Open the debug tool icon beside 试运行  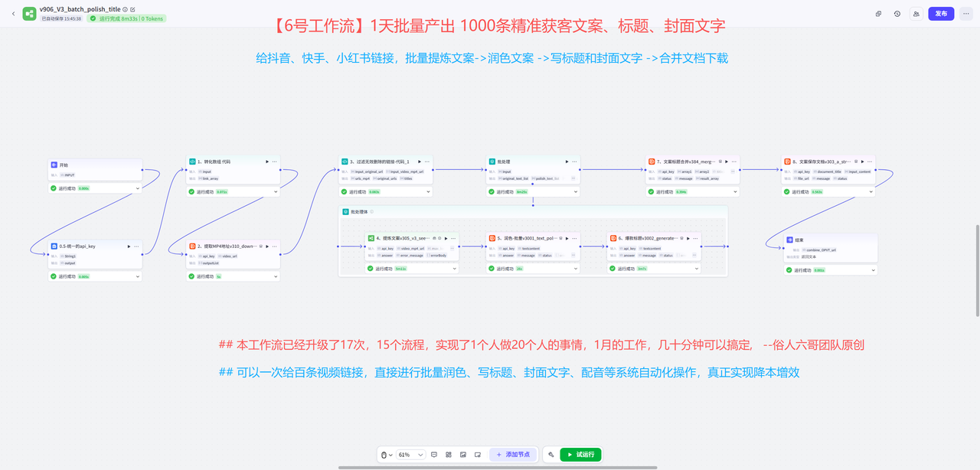click(x=550, y=455)
